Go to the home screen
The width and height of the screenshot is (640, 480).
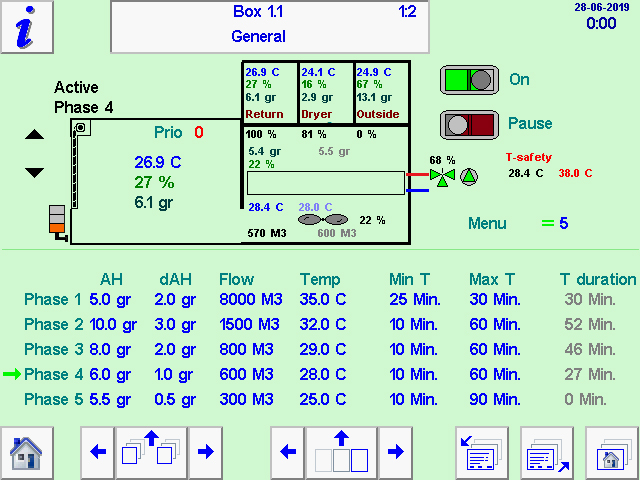25,453
